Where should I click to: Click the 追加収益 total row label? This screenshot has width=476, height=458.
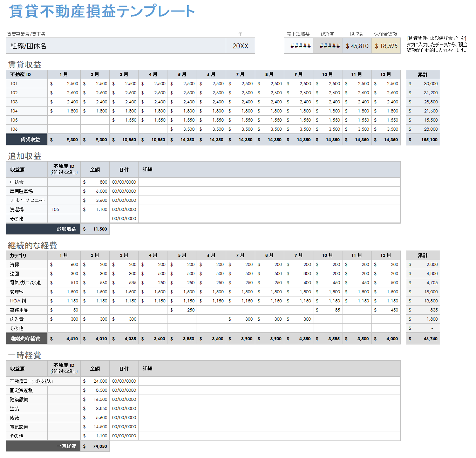tap(43, 229)
